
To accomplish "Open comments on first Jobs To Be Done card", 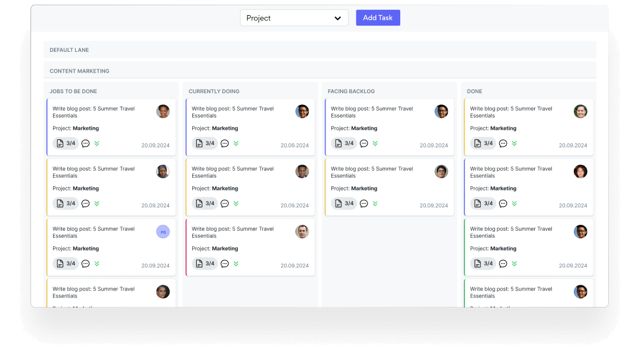I will [86, 143].
